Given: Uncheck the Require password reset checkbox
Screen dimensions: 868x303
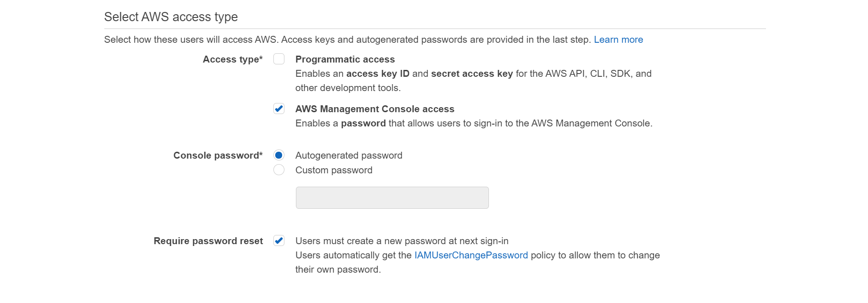Looking at the screenshot, I should [x=279, y=241].
